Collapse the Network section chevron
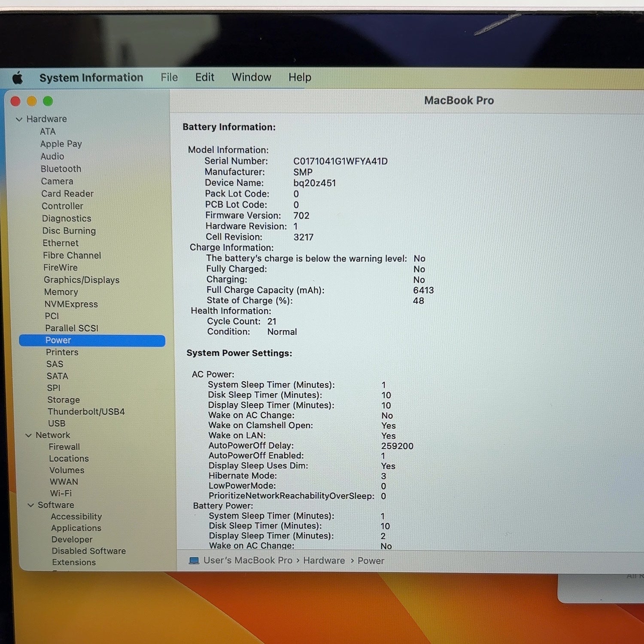The image size is (644, 644). (28, 435)
